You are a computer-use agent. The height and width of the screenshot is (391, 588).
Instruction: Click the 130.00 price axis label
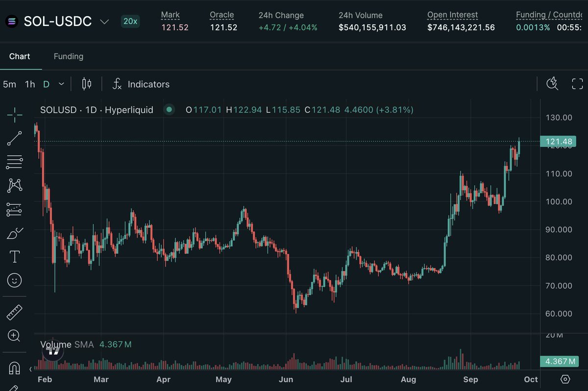pyautogui.click(x=559, y=118)
